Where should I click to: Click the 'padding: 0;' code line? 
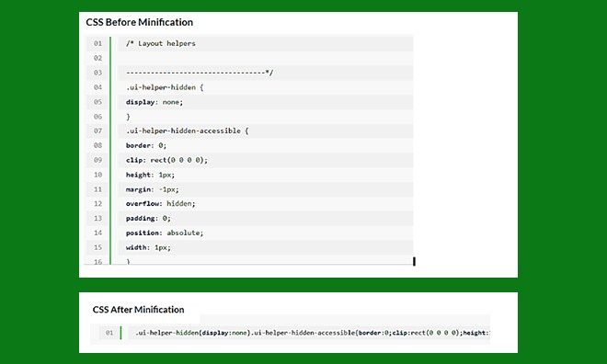point(148,218)
